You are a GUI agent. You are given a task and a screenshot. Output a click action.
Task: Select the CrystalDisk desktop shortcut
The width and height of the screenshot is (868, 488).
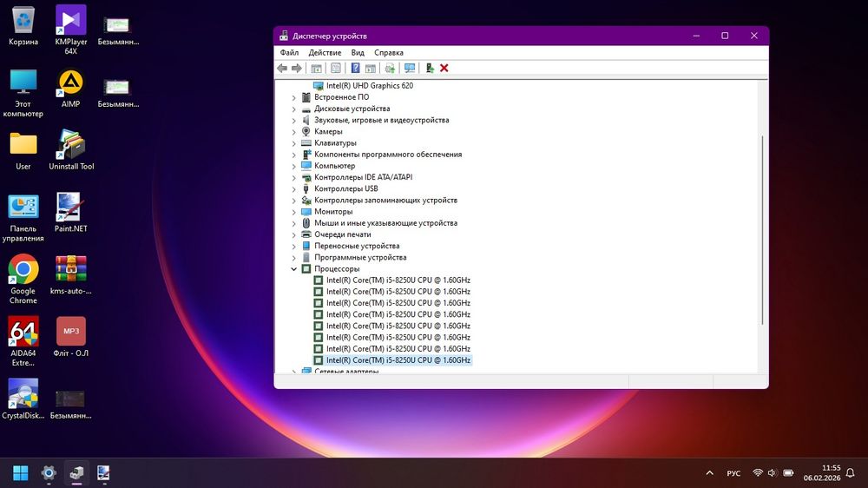23,399
